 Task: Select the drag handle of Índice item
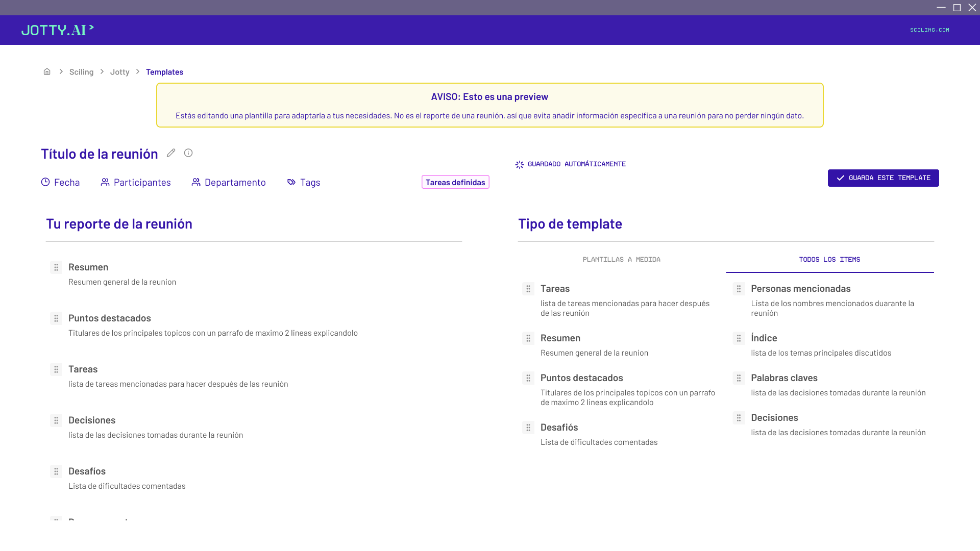[739, 338]
